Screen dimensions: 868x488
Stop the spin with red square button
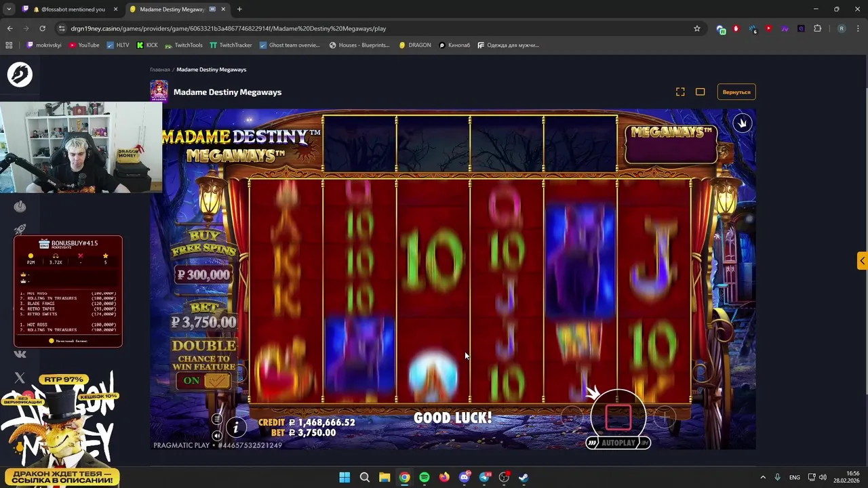point(618,415)
